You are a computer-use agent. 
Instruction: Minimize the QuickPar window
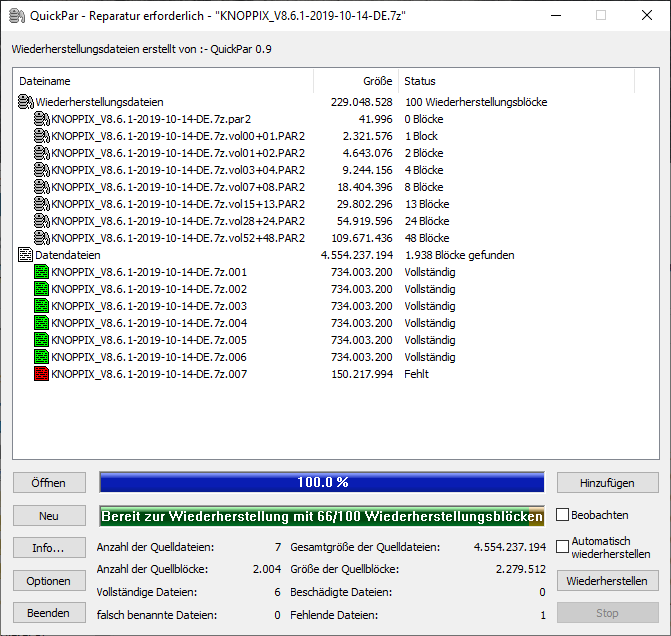click(556, 15)
